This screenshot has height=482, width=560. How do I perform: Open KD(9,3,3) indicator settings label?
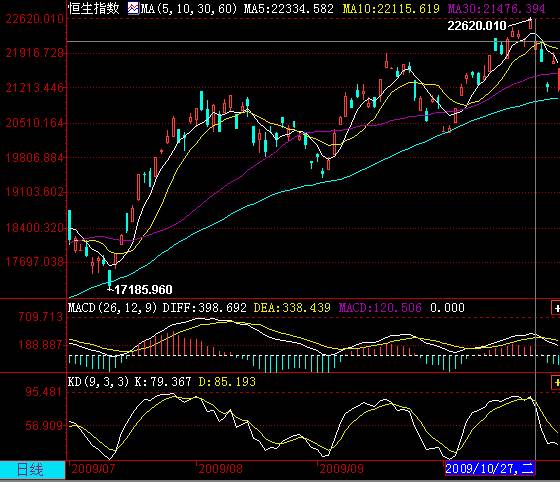click(x=98, y=382)
